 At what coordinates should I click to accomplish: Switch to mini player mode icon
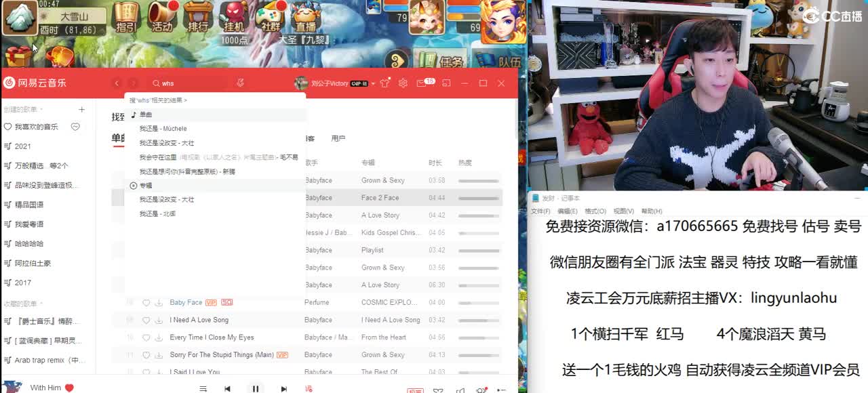446,83
